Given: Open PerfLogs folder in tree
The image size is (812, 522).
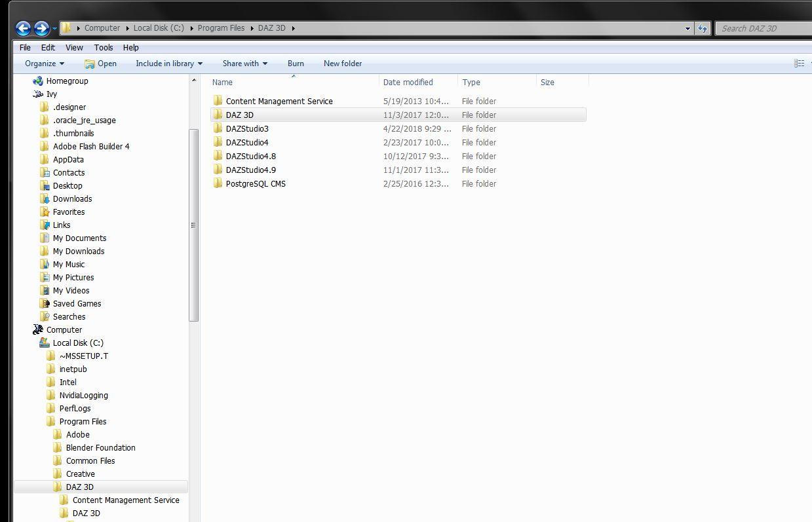Looking at the screenshot, I should (75, 408).
